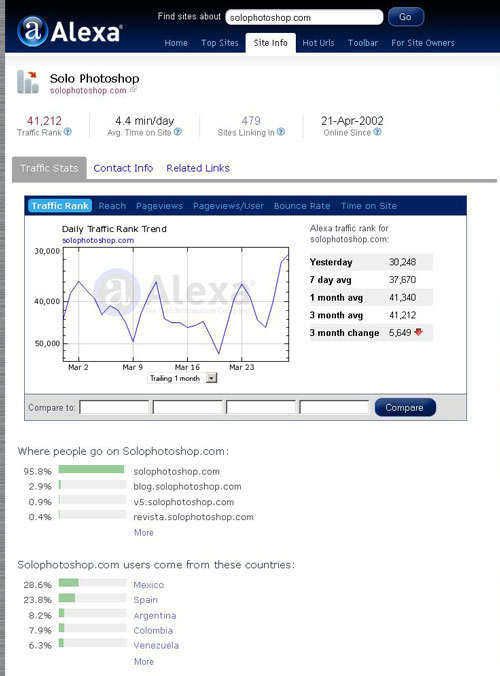
Task: Click the Solo Photoshop site stats icon
Action: (x=28, y=81)
